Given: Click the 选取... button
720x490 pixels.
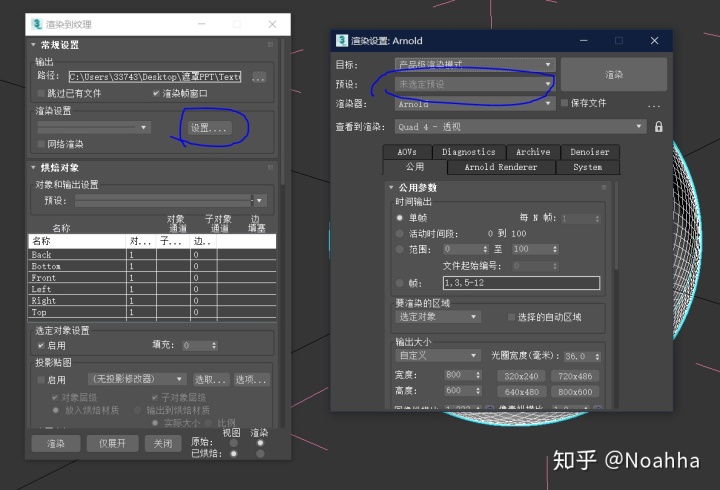Looking at the screenshot, I should coord(211,380).
